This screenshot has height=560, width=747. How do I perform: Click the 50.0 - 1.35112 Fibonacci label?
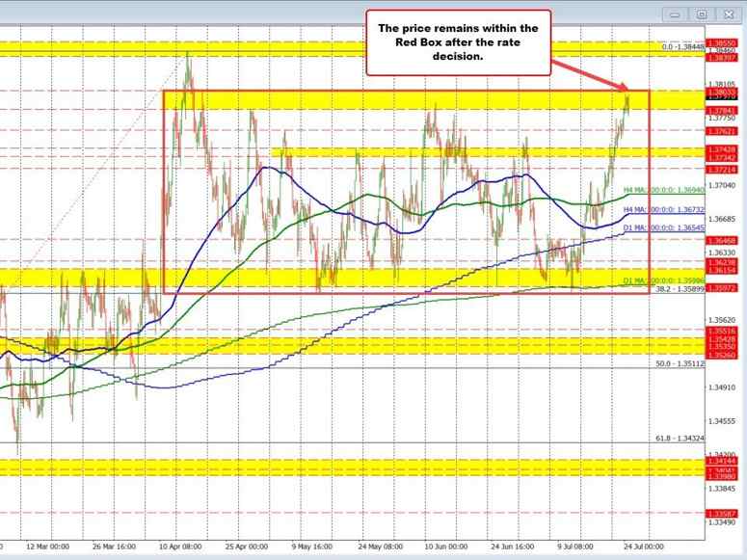(680, 363)
